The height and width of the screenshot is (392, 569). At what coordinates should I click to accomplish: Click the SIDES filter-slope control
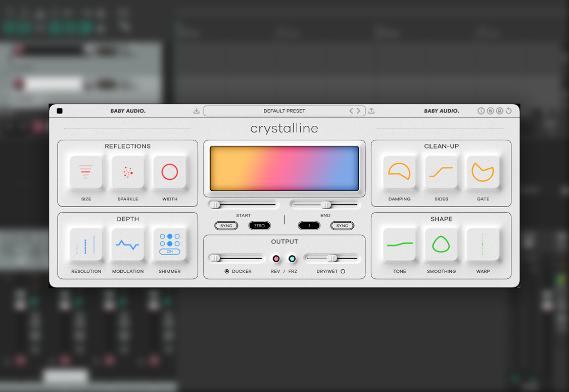pos(441,172)
